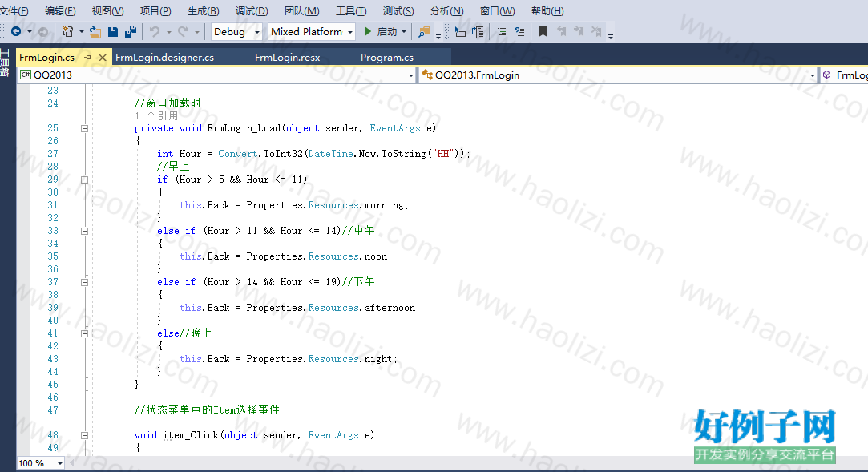Click the Navigate Forward arrow icon

tap(43, 32)
